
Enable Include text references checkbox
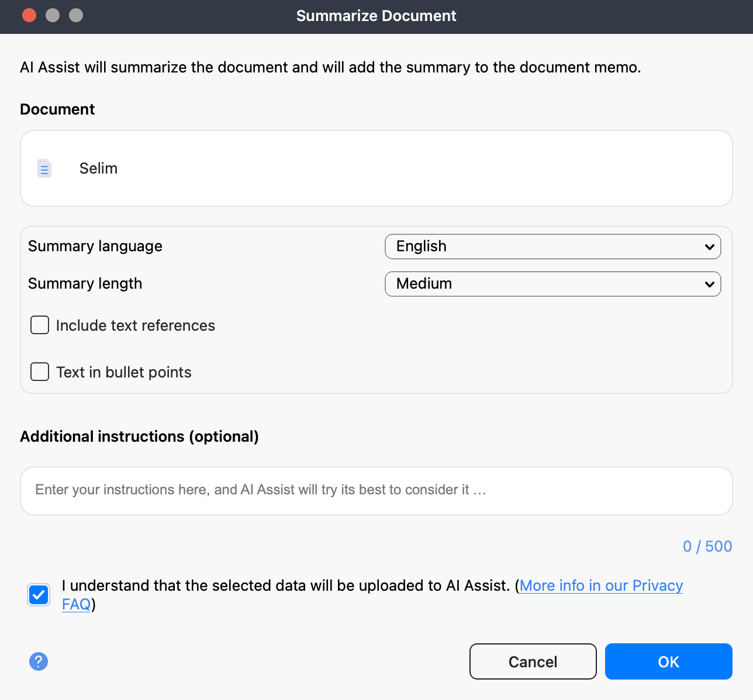point(40,325)
